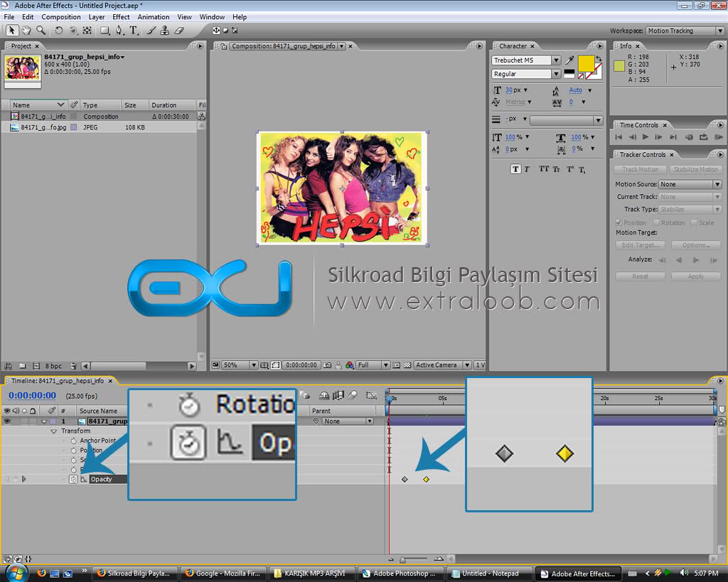
Task: Toggle the title-action safe icon
Action: coord(264,365)
